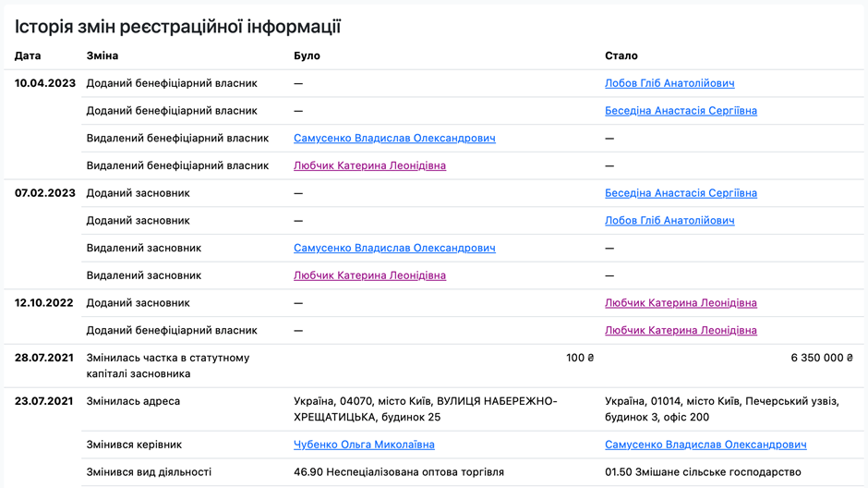Screen dimensions: 868x488
Task: Click Самусенко Владислав Олександрович in removed founder row
Action: [x=394, y=249]
